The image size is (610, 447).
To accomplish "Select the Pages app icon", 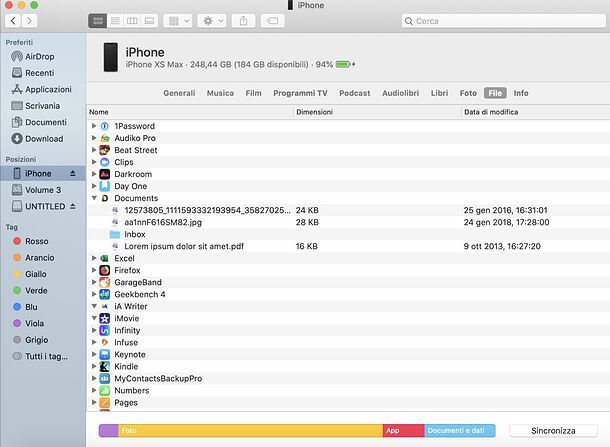I will click(105, 403).
